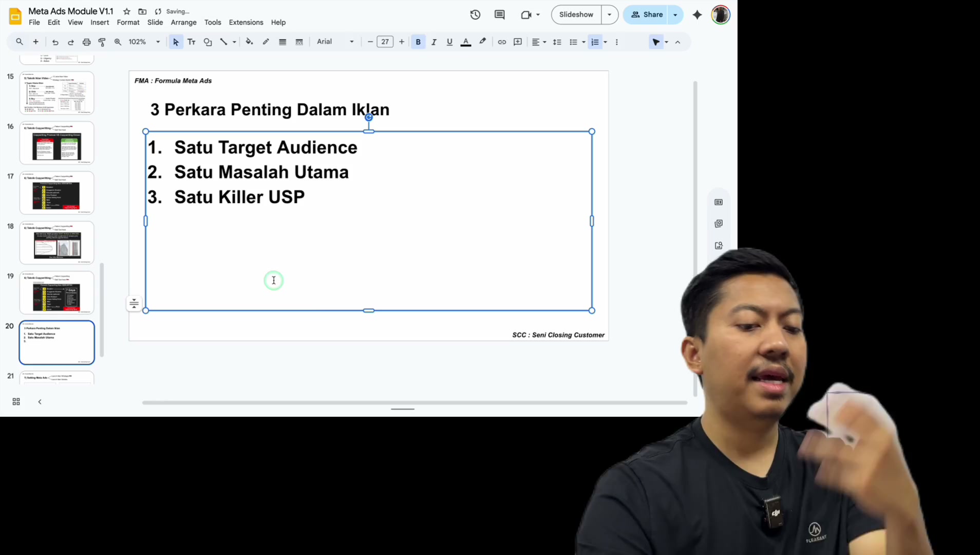Open the Arrange menu
The width and height of the screenshot is (980, 555).
[184, 23]
